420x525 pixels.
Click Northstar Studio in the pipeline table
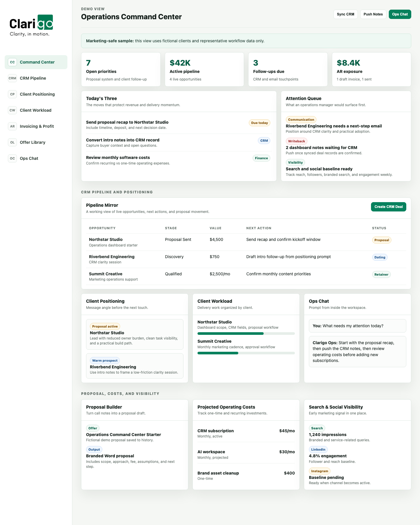[106, 239]
